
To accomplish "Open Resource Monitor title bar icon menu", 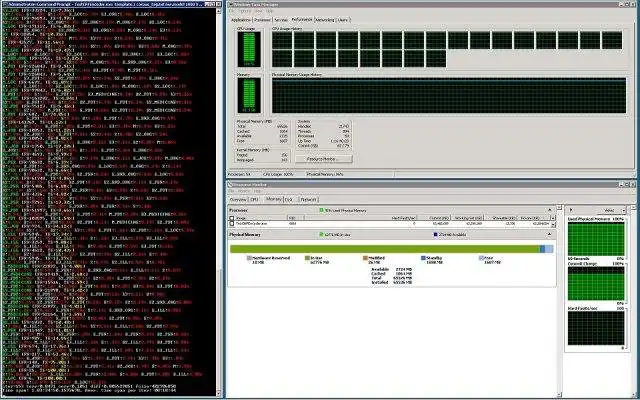I will [231, 184].
